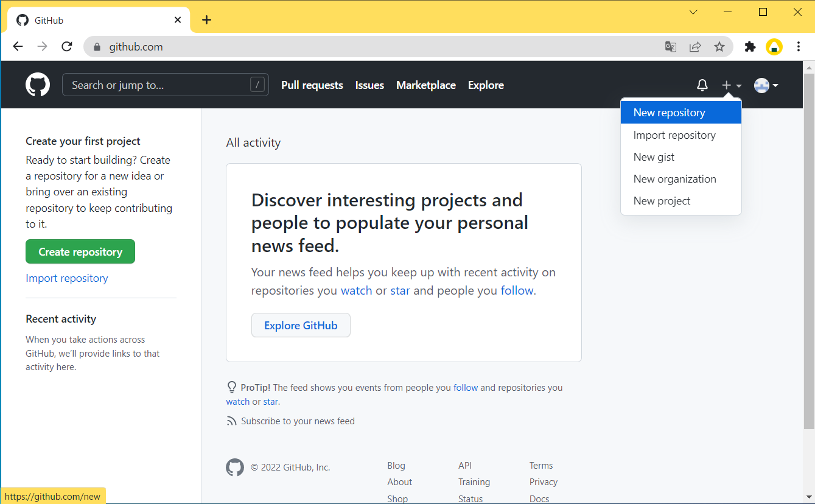Open the notifications bell
This screenshot has height=504, width=815.
coord(702,85)
